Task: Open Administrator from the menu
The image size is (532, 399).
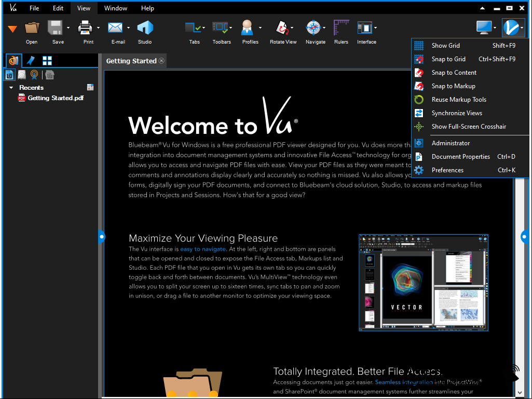Action: click(x=470, y=143)
